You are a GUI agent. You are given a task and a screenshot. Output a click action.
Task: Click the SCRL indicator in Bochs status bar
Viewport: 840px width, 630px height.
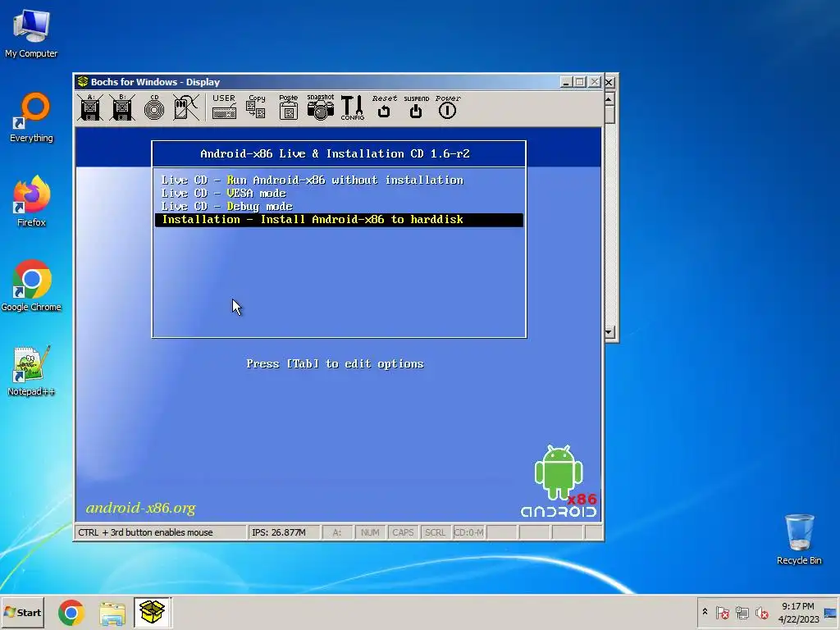point(435,532)
